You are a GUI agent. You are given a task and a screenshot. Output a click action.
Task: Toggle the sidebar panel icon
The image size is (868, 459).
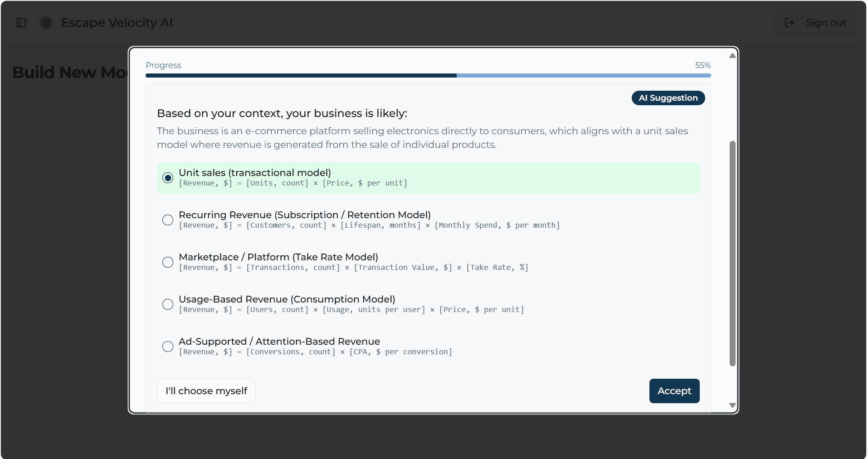coord(21,23)
